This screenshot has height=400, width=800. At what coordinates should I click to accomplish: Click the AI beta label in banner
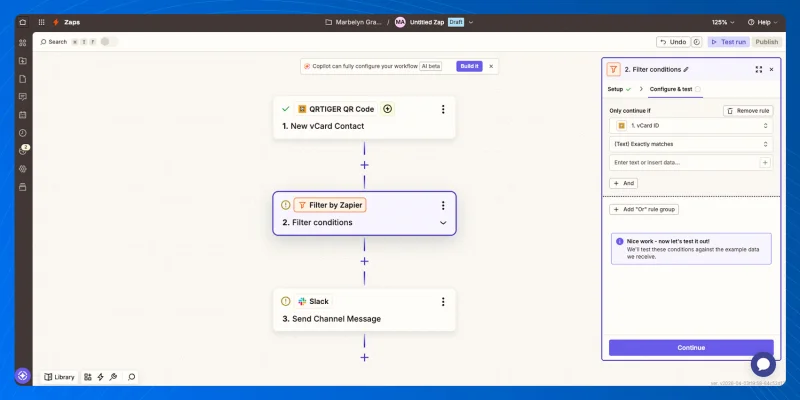click(x=431, y=66)
